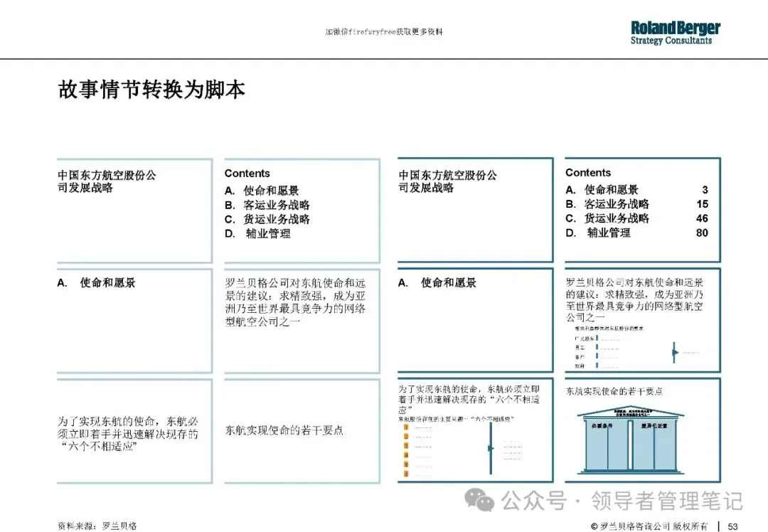
Task: Click the 政府 row label in the stakeholder chart
Action: 580,366
